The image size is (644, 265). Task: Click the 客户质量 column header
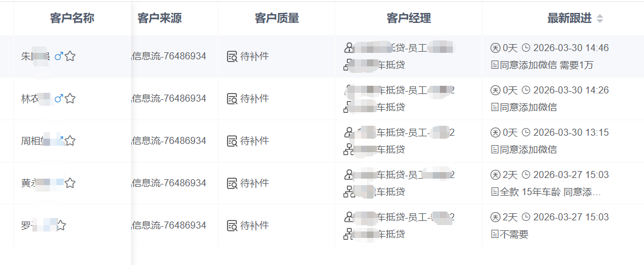(x=277, y=18)
